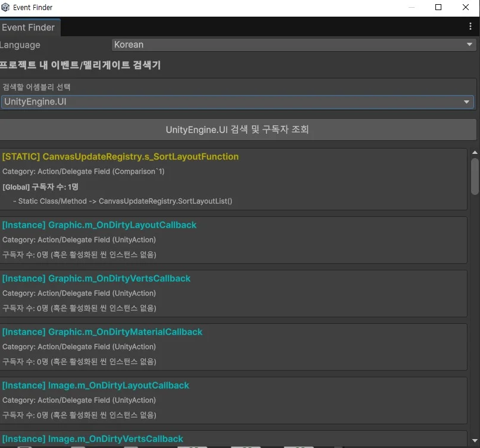Open the Event Finder panel kebab menu

click(x=470, y=26)
